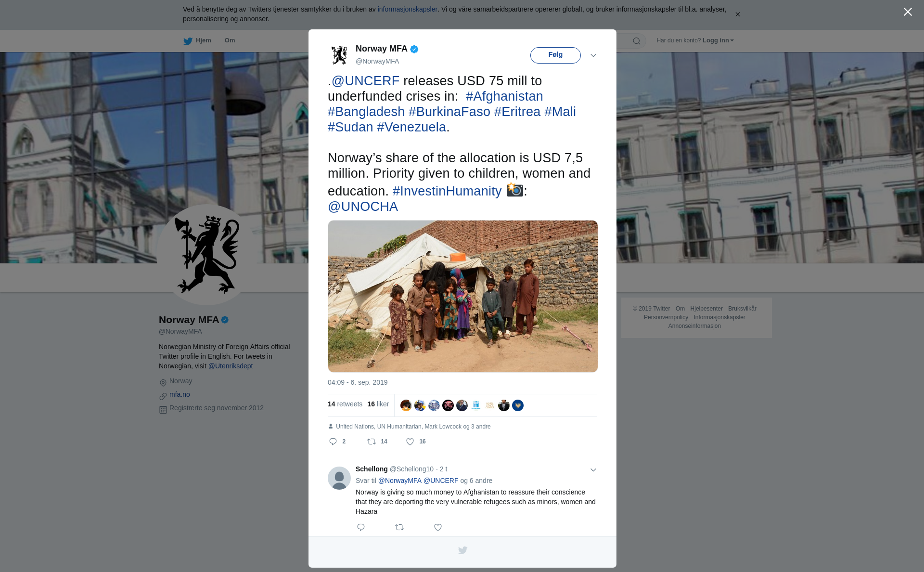
Task: Retweet Schellong's reply
Action: [399, 527]
